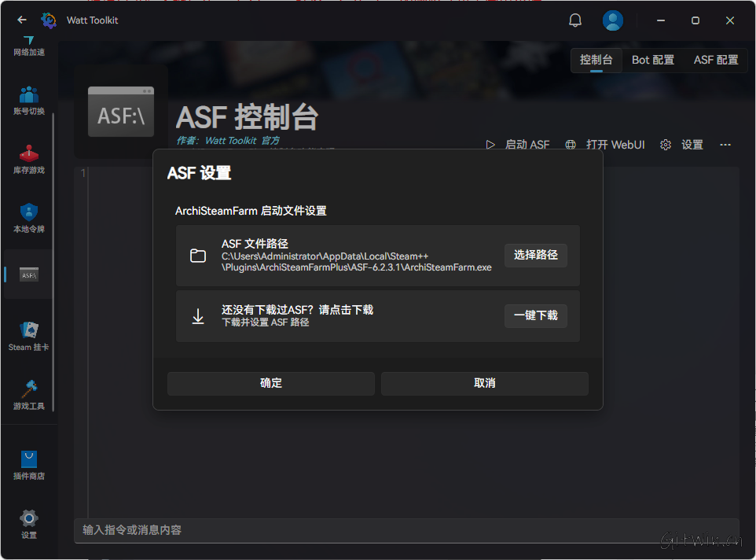Click the Watt Toolkit logo icon
Screen dimensions: 756x560
click(49, 20)
